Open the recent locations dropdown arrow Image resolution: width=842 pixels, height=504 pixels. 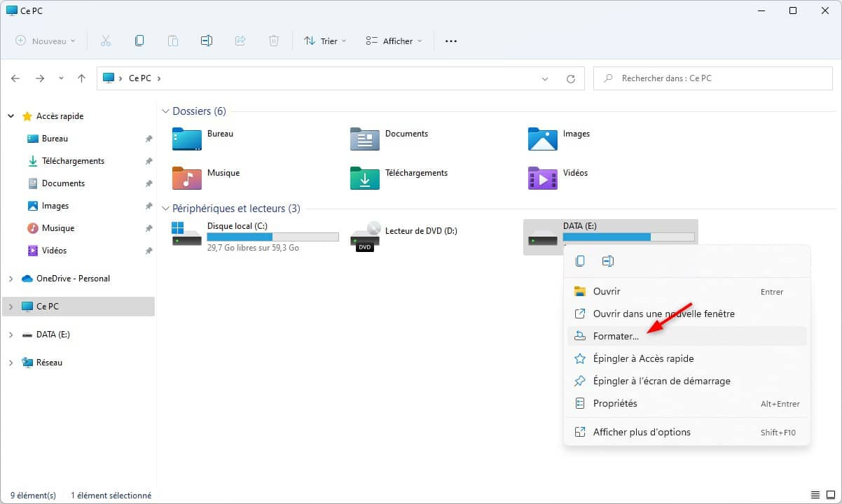coord(61,78)
